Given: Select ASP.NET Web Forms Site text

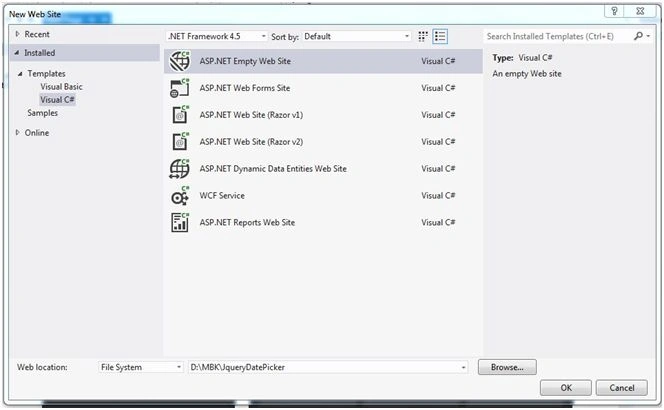Looking at the screenshot, I should (245, 88).
